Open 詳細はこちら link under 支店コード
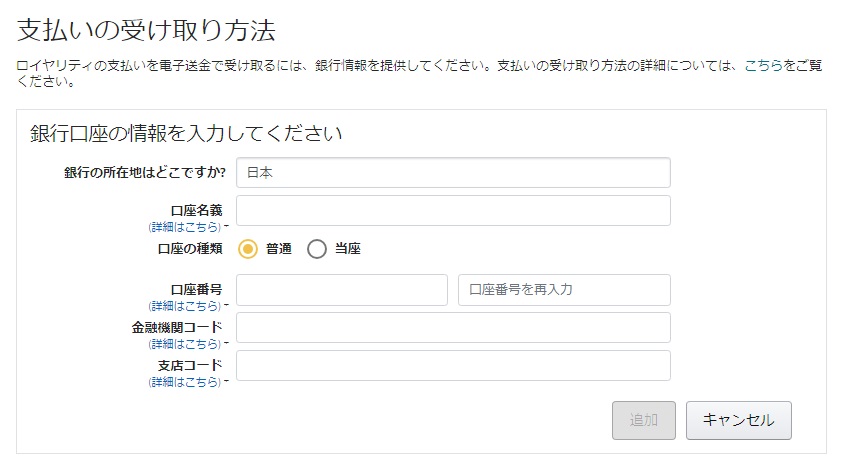This screenshot has height=472, width=848. [185, 382]
